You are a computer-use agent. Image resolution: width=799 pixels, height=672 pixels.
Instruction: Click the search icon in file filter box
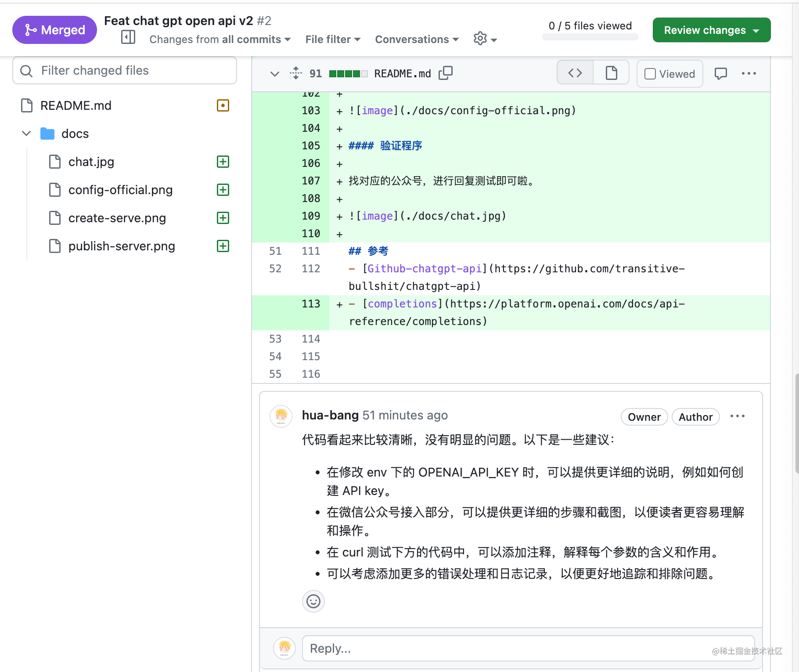coord(26,70)
